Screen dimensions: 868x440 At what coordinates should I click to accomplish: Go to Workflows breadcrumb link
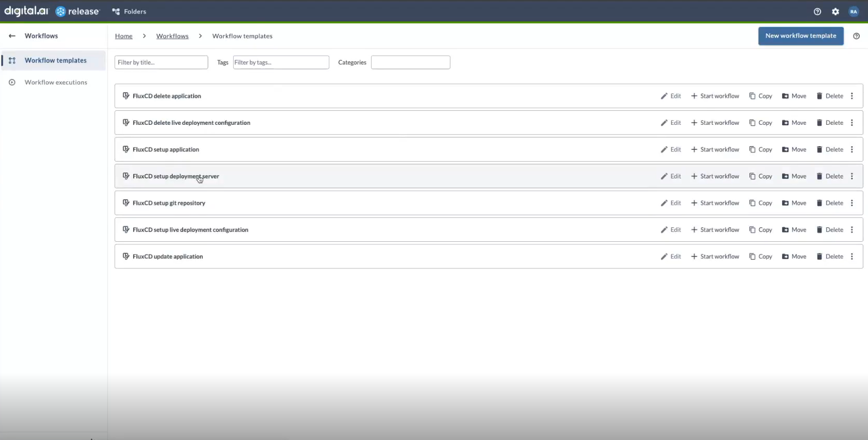[172, 36]
